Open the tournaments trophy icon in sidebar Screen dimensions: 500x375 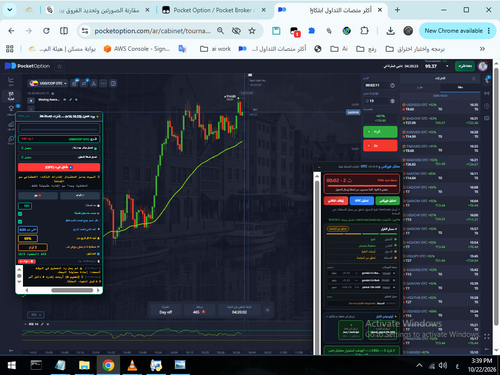[x=11, y=109]
